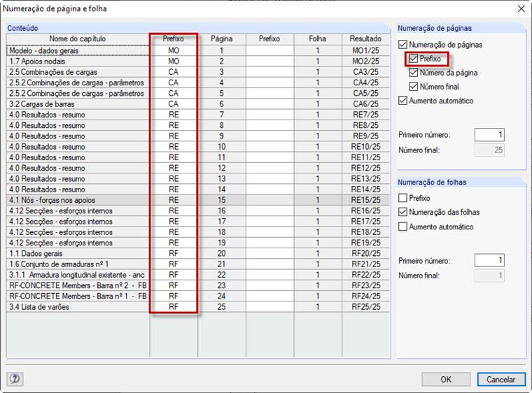
Task: Click result cell CA6/25
Action: (365, 104)
